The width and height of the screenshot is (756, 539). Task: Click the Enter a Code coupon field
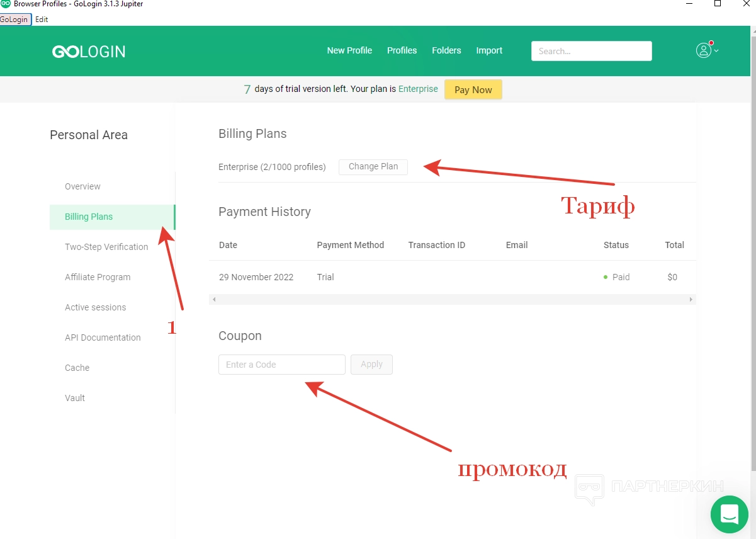282,365
